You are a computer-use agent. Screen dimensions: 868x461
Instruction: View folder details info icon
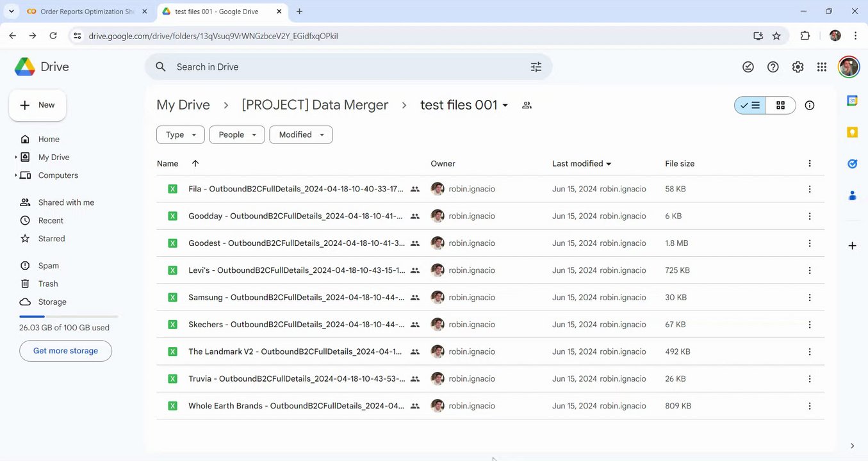pyautogui.click(x=810, y=105)
